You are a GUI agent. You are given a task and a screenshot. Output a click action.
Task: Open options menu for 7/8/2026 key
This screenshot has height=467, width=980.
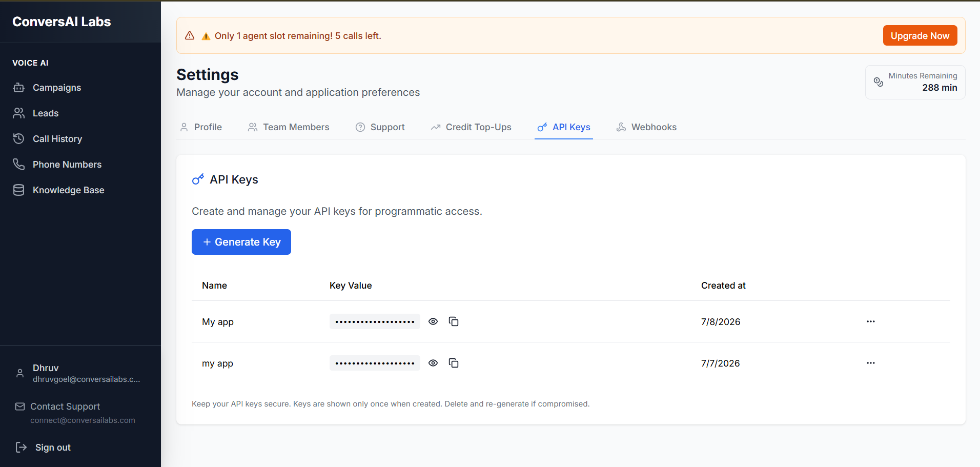coord(871,321)
